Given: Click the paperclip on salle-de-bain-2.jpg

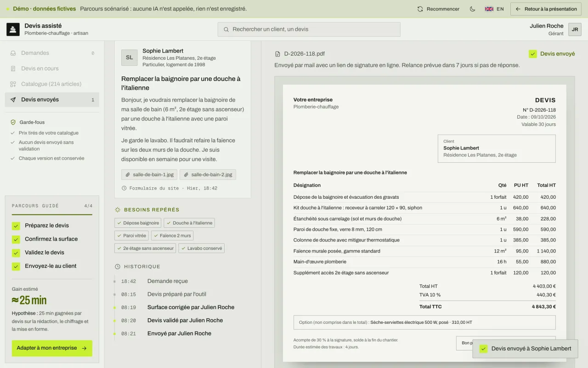Looking at the screenshot, I should point(186,174).
